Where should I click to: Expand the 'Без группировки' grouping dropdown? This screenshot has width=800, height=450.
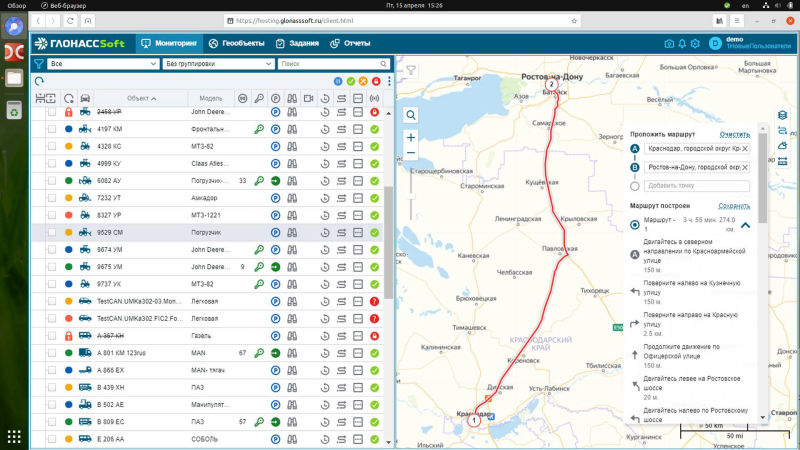tap(217, 64)
